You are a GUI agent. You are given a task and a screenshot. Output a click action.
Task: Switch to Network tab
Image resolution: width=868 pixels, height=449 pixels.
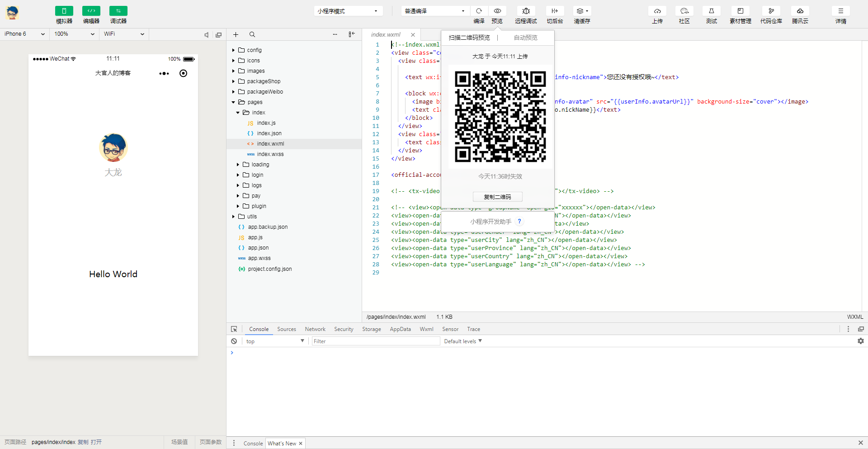click(315, 329)
